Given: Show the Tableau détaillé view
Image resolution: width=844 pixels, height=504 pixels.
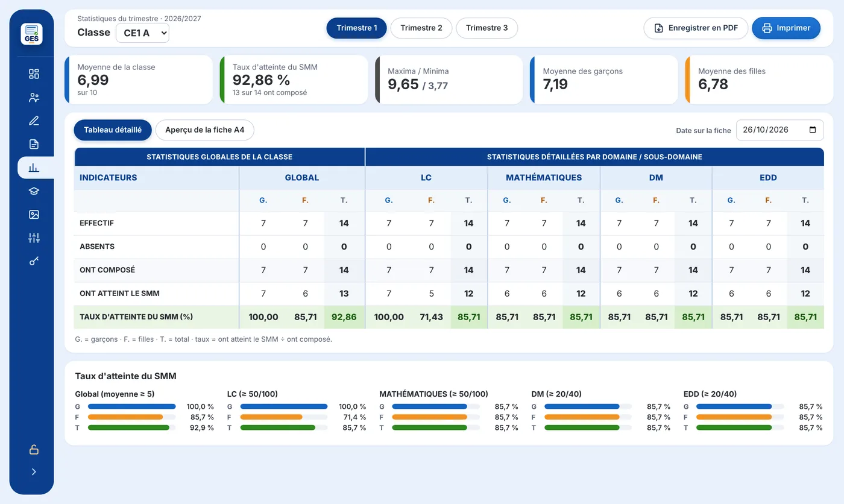Looking at the screenshot, I should click(113, 130).
